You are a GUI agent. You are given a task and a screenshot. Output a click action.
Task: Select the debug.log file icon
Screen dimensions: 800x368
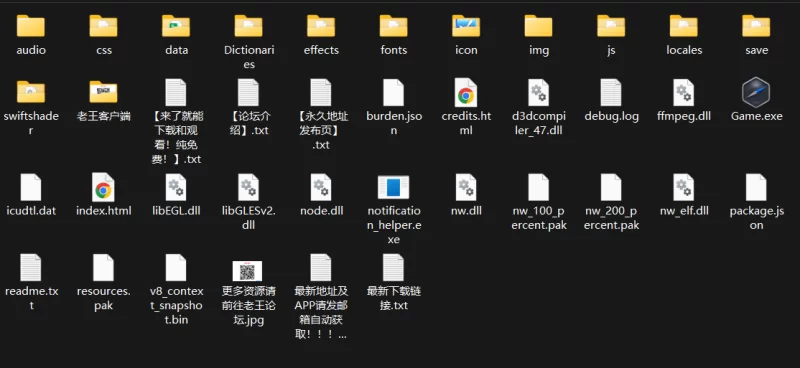(x=611, y=93)
